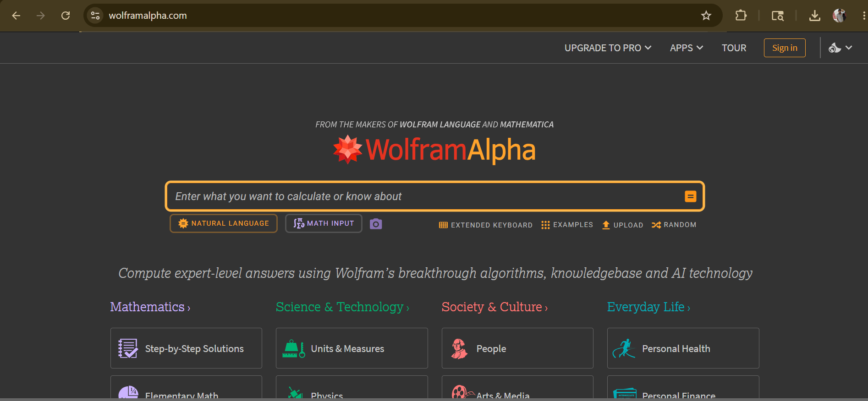
Task: Click the Personal Health runner icon
Action: [624, 348]
